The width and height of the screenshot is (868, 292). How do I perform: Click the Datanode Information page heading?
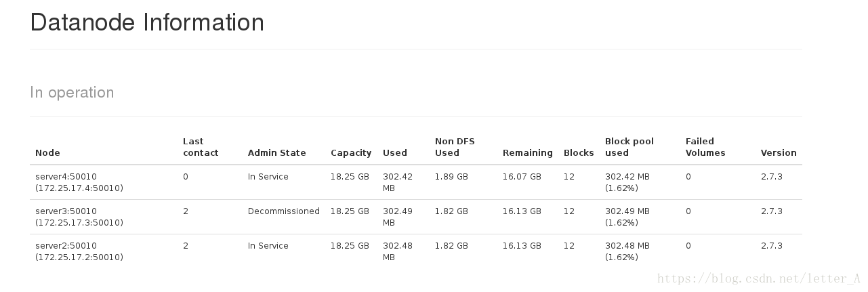click(147, 22)
